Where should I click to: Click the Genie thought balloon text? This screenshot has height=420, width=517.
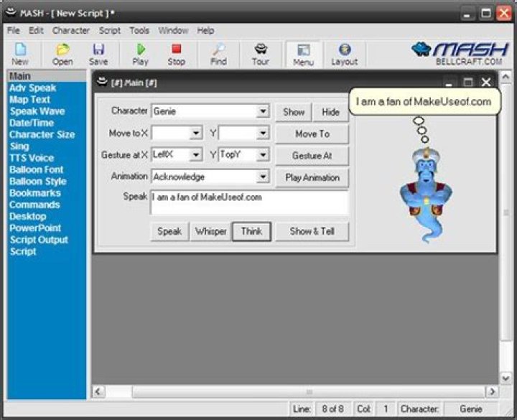(x=424, y=101)
